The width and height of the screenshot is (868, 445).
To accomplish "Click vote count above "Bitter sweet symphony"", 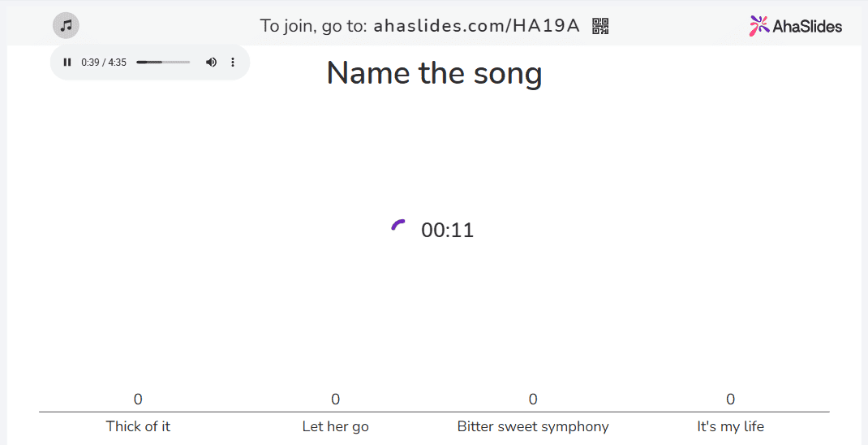I will point(533,399).
